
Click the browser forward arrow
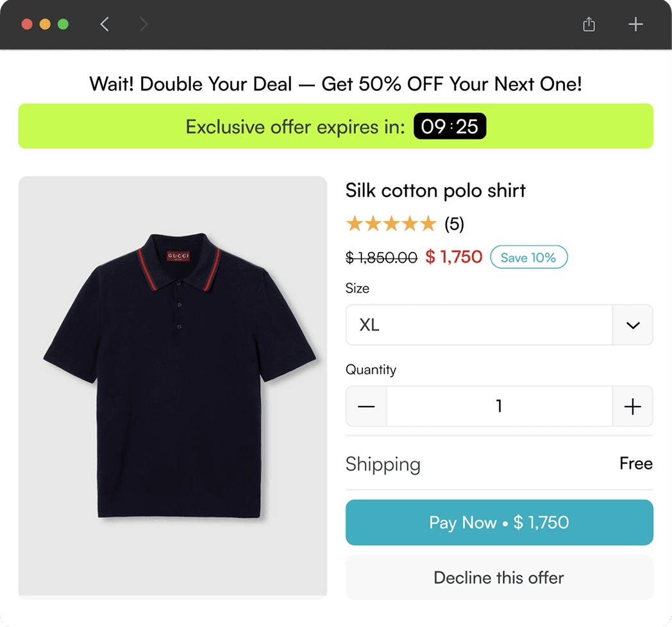coord(144,24)
